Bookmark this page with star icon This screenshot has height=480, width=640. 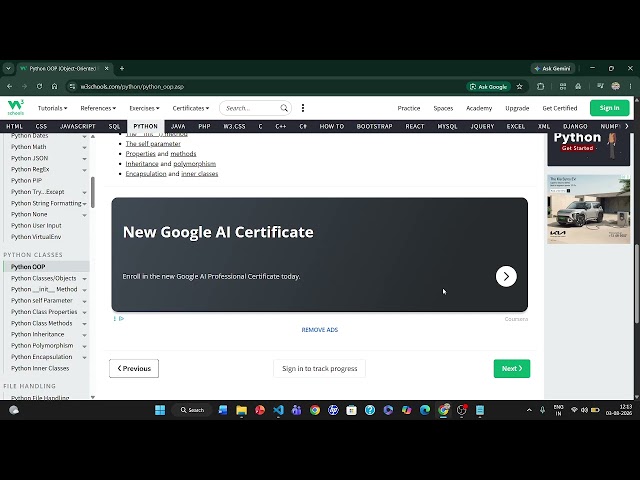tap(520, 87)
